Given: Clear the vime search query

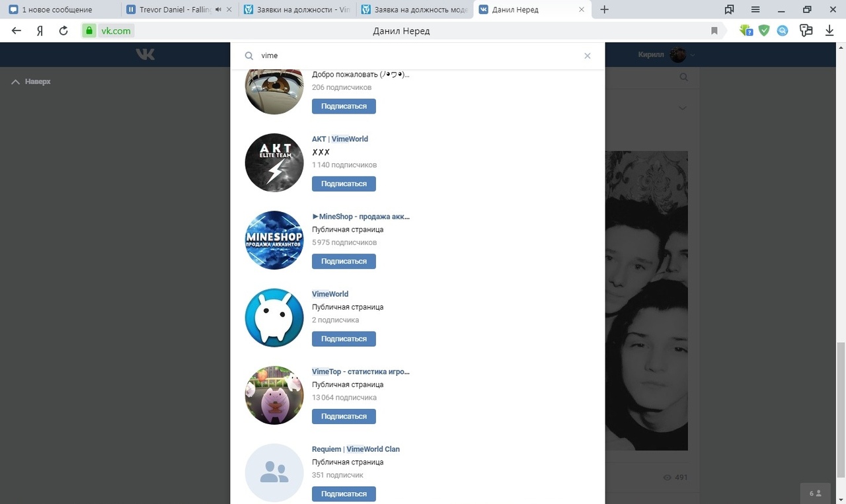Looking at the screenshot, I should pos(587,56).
